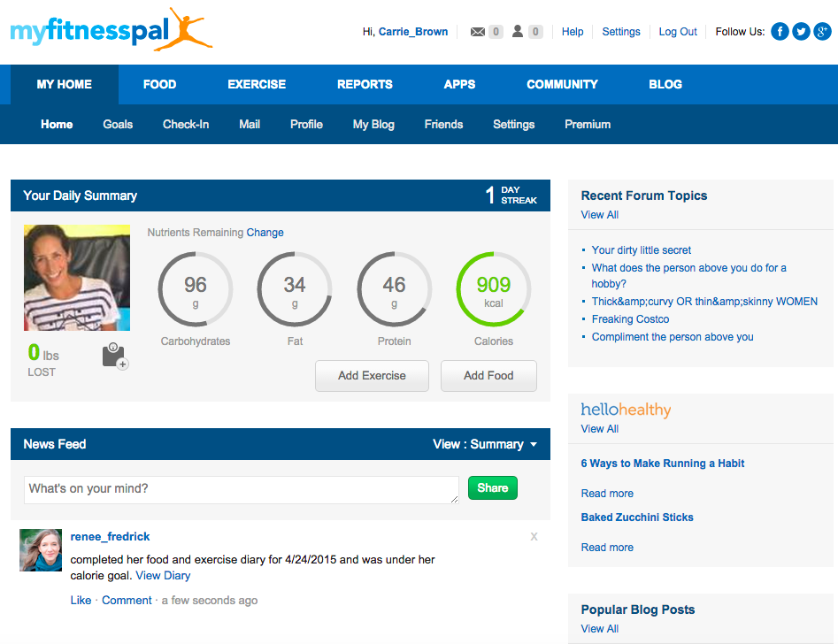
Task: Open the Check-In submenu item
Action: pyautogui.click(x=186, y=125)
